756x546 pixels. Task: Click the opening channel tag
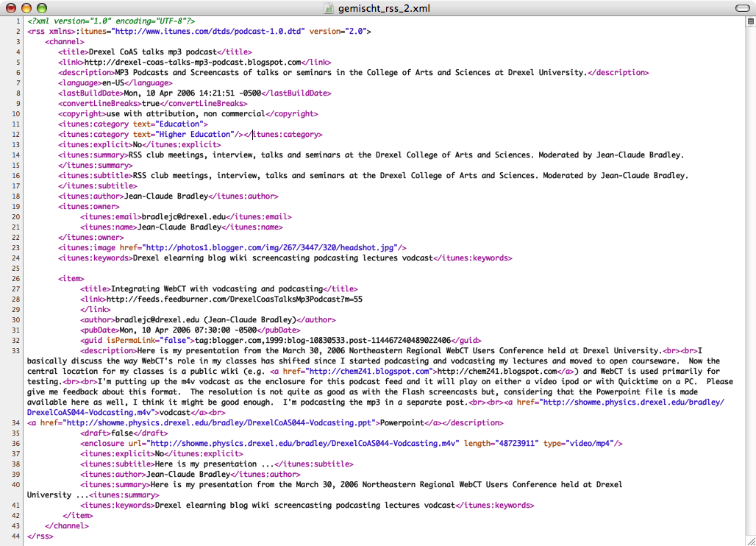coord(65,42)
